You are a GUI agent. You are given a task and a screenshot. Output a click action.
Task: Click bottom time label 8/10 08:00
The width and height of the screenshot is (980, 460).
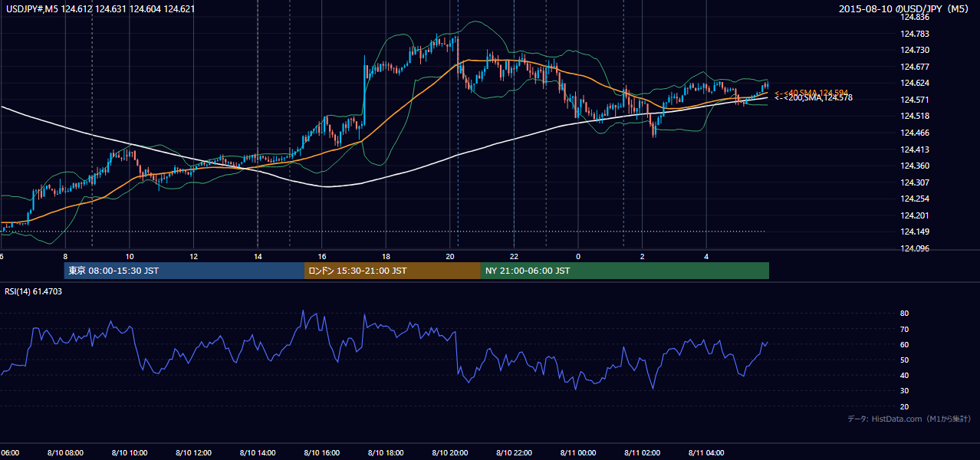pos(65,453)
